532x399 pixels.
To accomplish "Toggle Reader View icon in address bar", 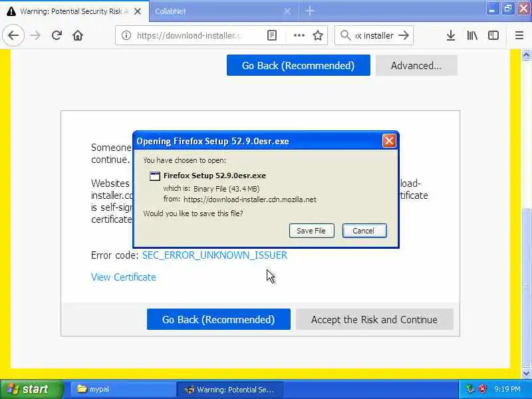I will click(x=272, y=35).
